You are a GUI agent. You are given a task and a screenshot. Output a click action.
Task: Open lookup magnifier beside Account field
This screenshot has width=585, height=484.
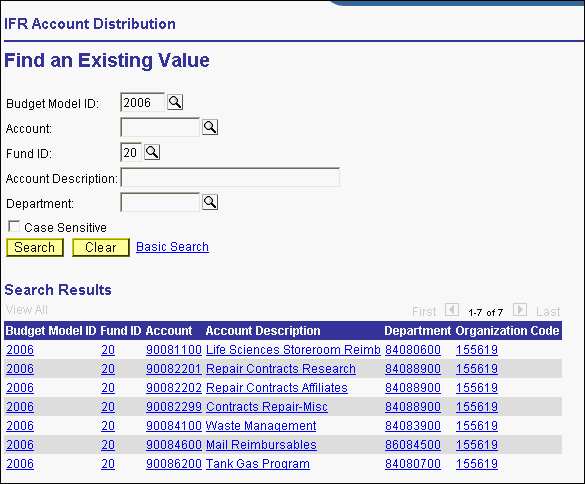point(210,127)
